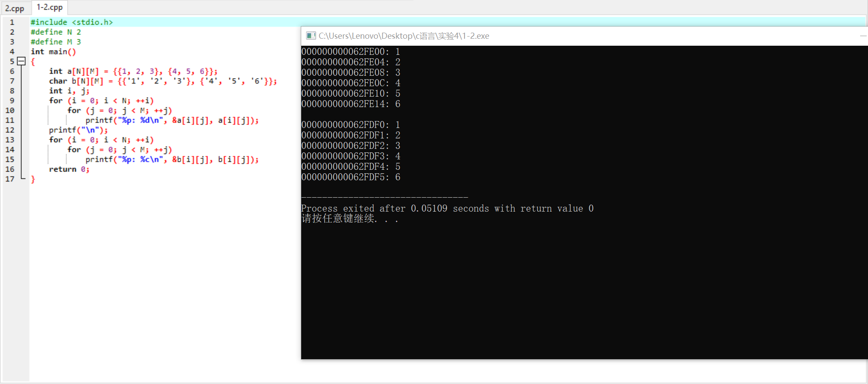Click the '请按任意键继续' prompt
This screenshot has width=868, height=384.
350,219
